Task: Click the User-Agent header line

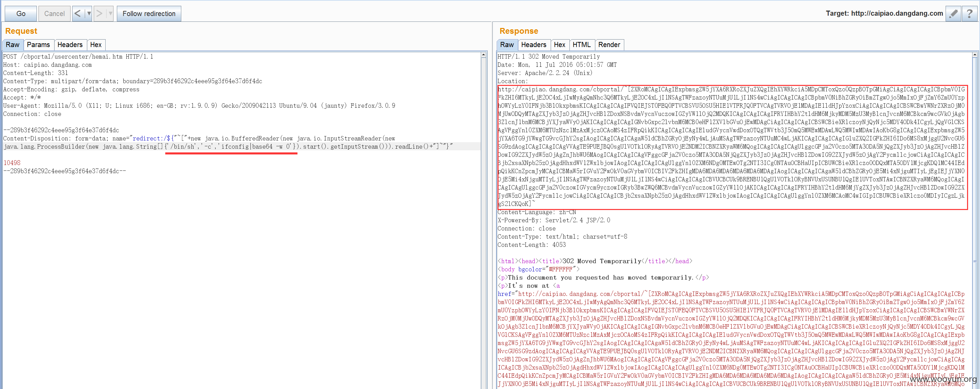Action: tap(199, 106)
